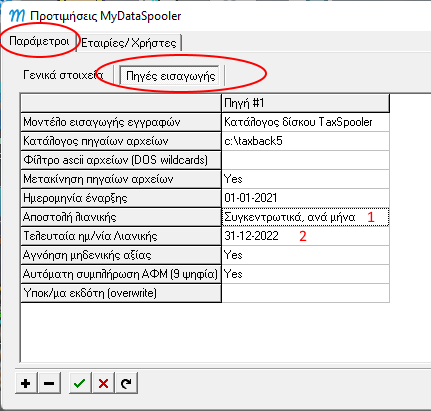Viewport: 431px width, 411px height.
Task: Select the Πηγές εισαγωγής sub-tab
Action: [170, 76]
